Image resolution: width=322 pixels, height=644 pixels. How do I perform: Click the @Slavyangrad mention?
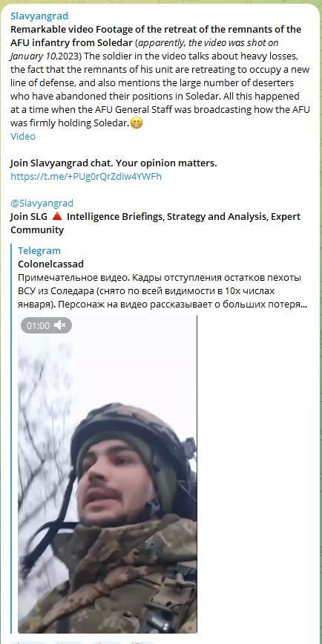click(x=42, y=203)
